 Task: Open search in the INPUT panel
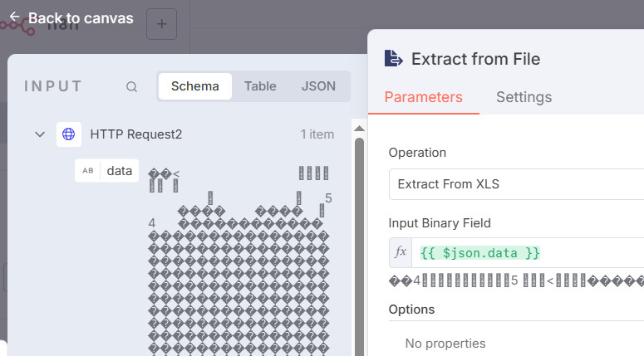[132, 86]
